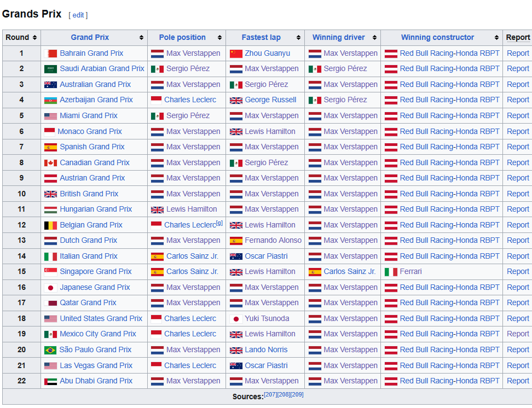Open Qatar Grand Prix article link
This screenshot has width=532, height=408.
88,302
